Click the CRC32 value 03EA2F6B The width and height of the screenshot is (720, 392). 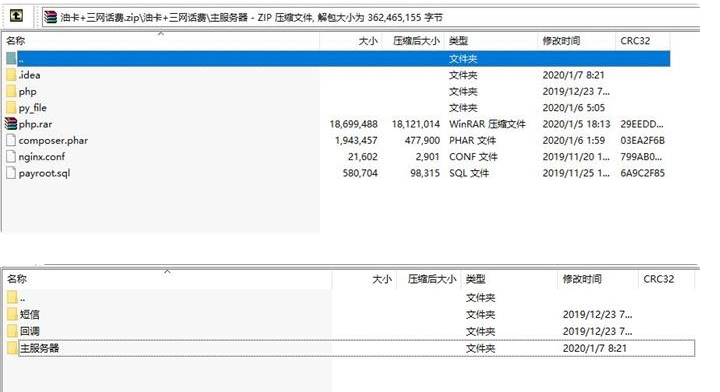(642, 140)
